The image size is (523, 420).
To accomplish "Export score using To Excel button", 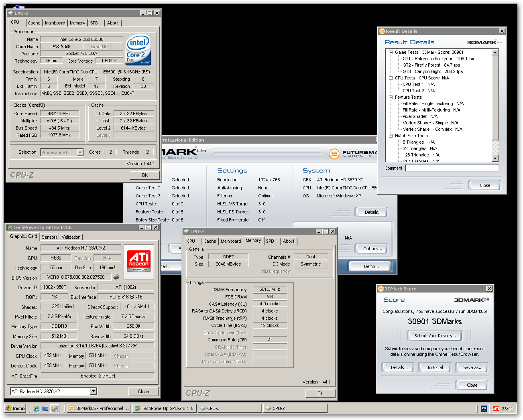I will coord(435,367).
